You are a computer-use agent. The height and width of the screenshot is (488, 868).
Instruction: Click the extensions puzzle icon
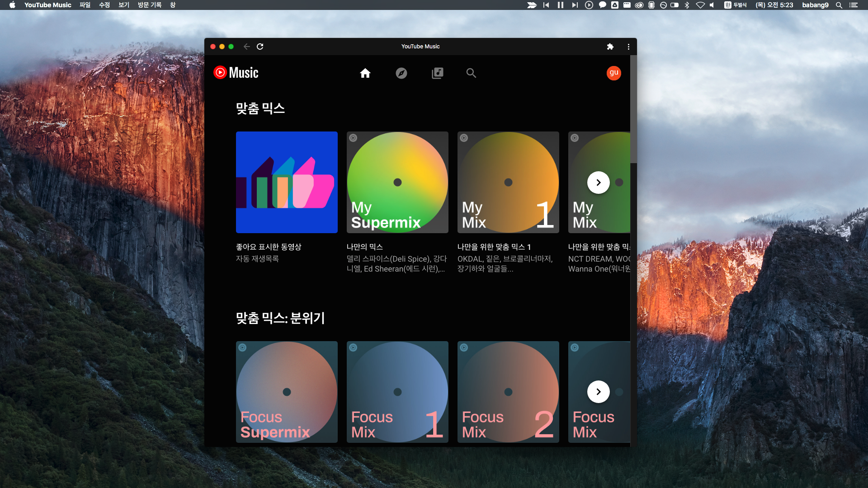[x=610, y=47]
